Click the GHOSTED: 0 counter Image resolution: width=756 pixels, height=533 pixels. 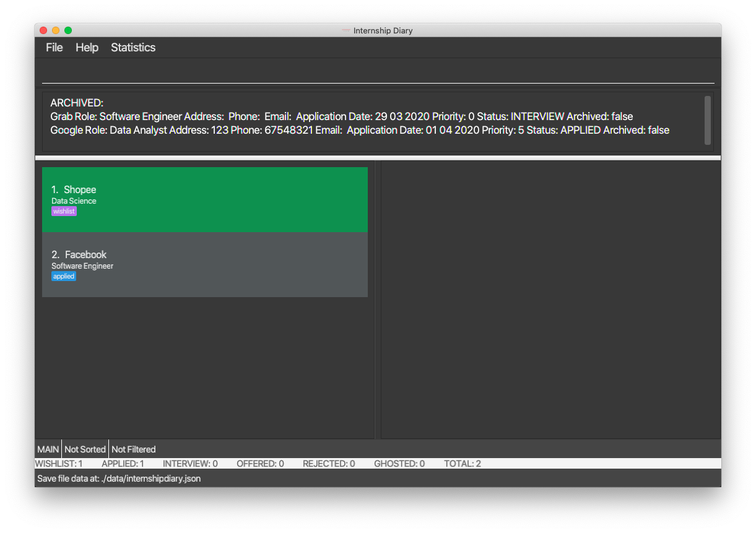(399, 464)
